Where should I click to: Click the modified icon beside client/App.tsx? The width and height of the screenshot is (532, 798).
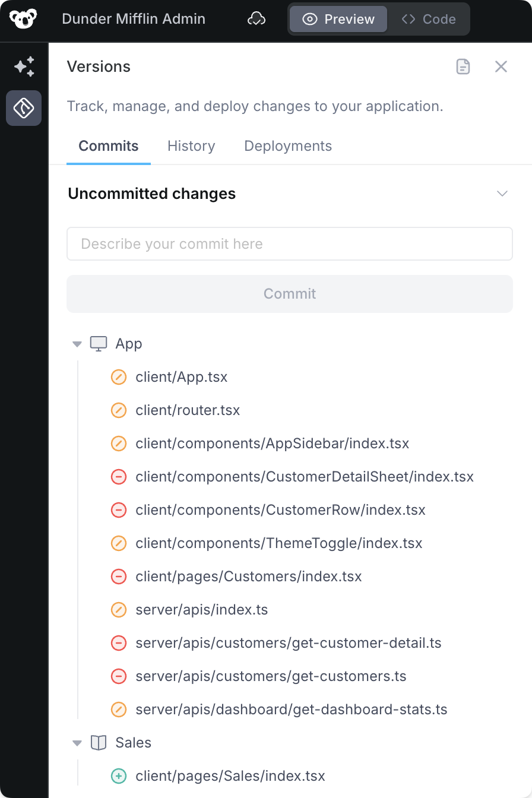pos(119,377)
